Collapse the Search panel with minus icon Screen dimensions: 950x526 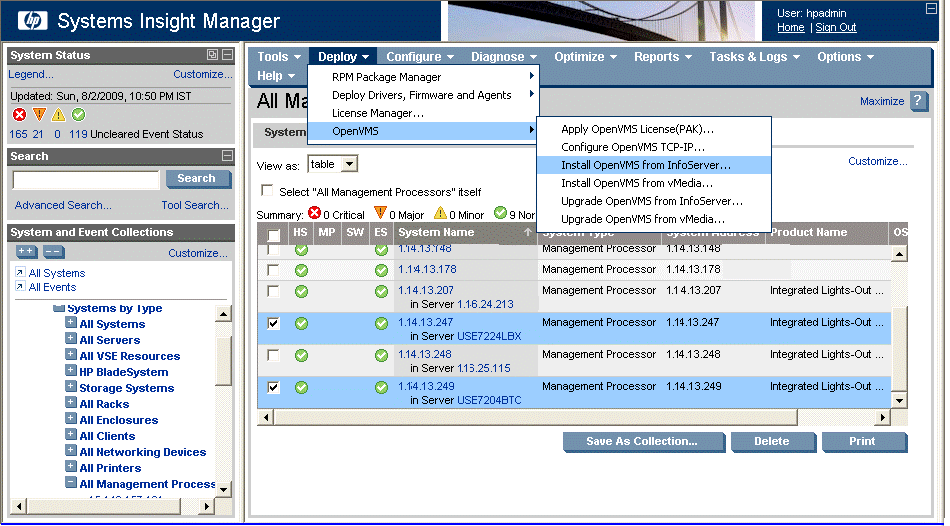pos(227,156)
